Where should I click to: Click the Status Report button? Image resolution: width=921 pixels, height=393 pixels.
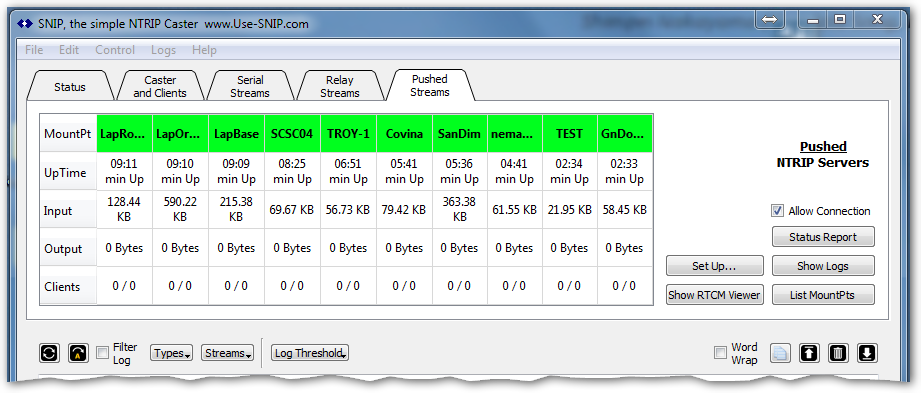(823, 237)
